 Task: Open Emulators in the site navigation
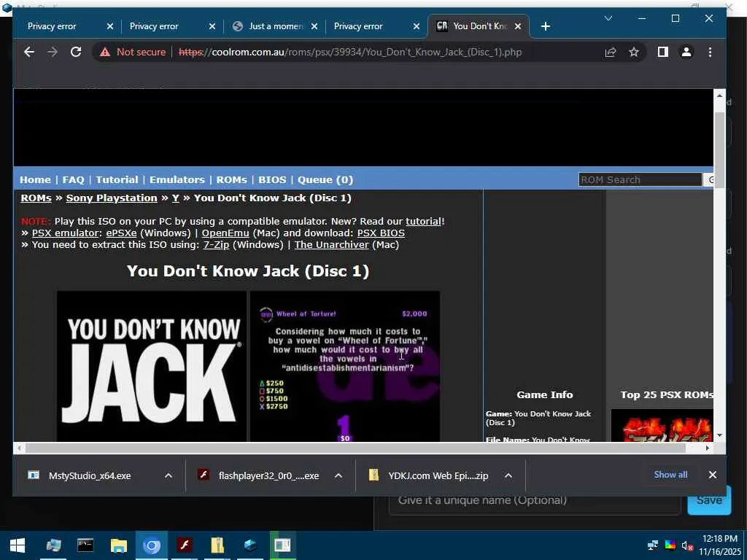(x=177, y=179)
